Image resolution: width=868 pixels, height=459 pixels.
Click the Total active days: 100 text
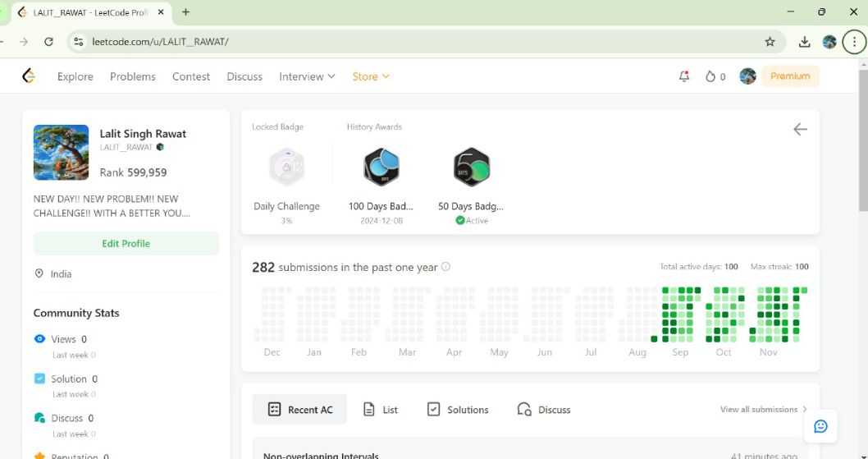coord(699,267)
